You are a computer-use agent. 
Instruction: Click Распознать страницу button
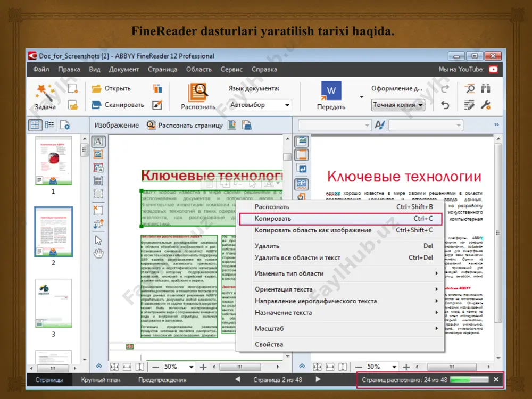point(185,125)
